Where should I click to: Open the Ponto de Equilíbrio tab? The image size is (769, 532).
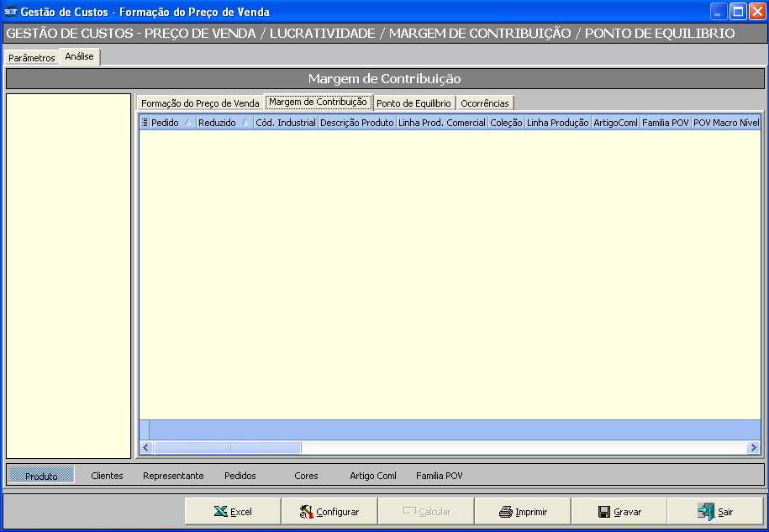(x=413, y=103)
